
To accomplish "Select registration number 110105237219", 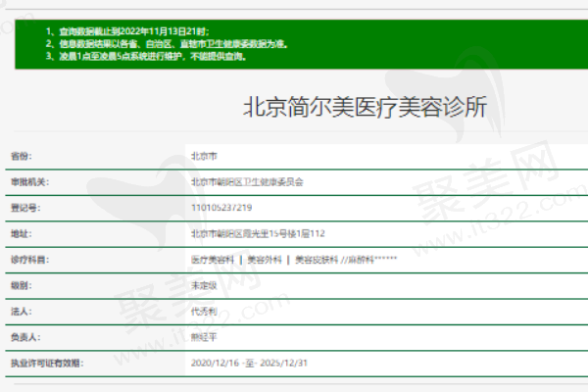I will [221, 208].
